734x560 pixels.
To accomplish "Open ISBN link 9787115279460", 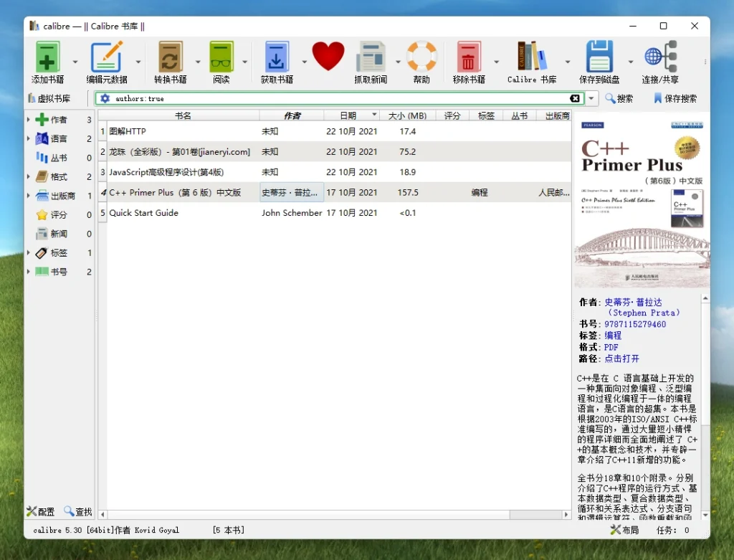I will [x=635, y=324].
